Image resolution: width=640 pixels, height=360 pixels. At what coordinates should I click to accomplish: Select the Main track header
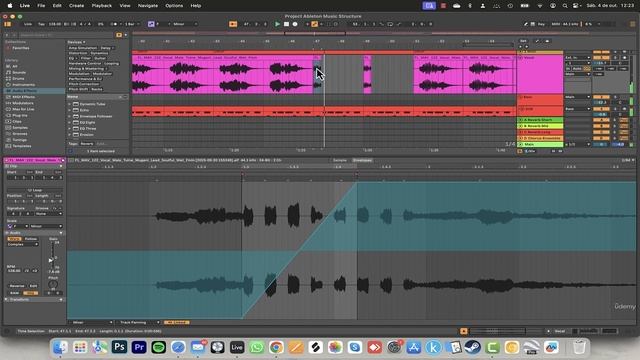point(540,144)
